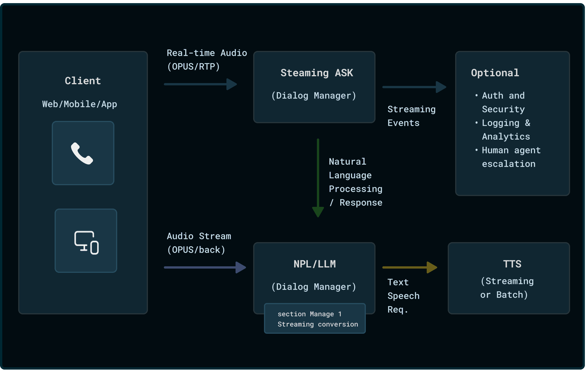Click the Logging & Analytics bullet
The height and width of the screenshot is (373, 588).
(x=503, y=130)
